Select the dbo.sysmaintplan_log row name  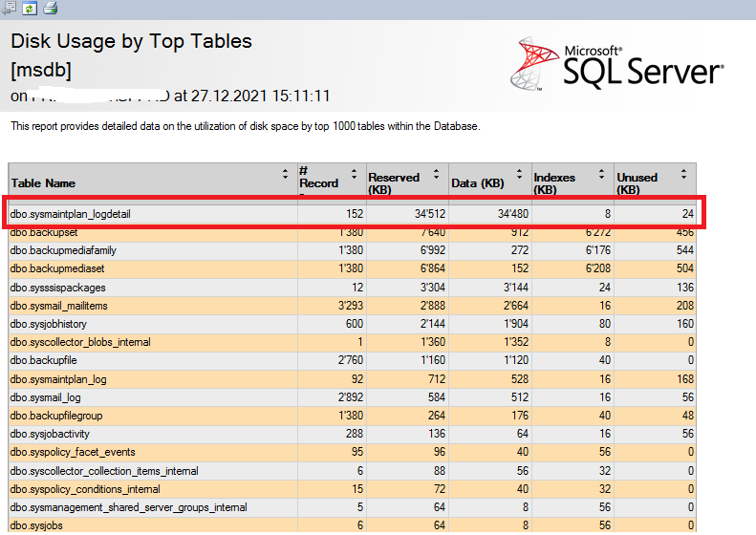(x=58, y=379)
